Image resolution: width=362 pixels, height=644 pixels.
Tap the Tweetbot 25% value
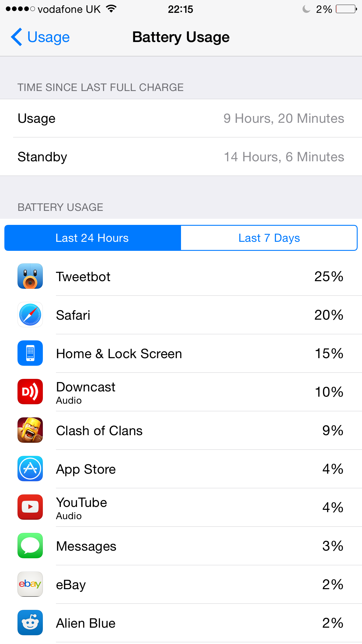pos(329,276)
